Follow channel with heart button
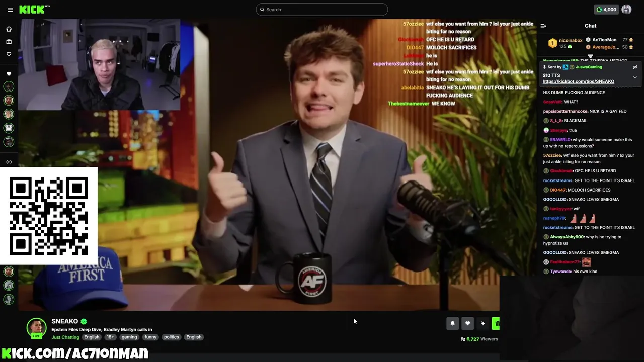 [x=467, y=324]
